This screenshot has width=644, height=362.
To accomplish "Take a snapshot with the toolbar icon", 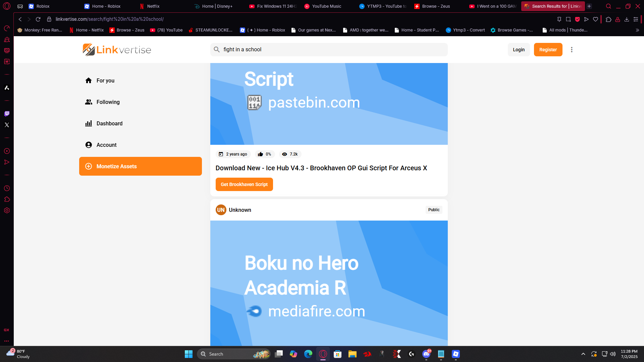I will pyautogui.click(x=568, y=19).
